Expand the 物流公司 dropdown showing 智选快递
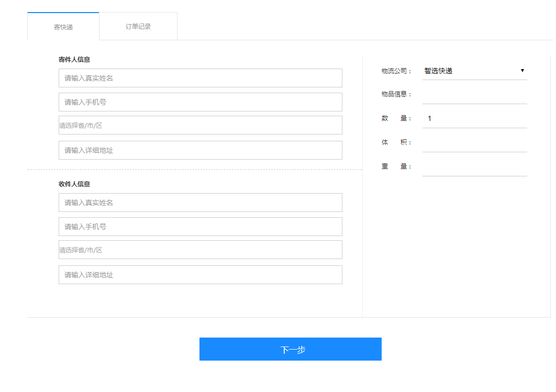556x392 pixels. click(474, 71)
